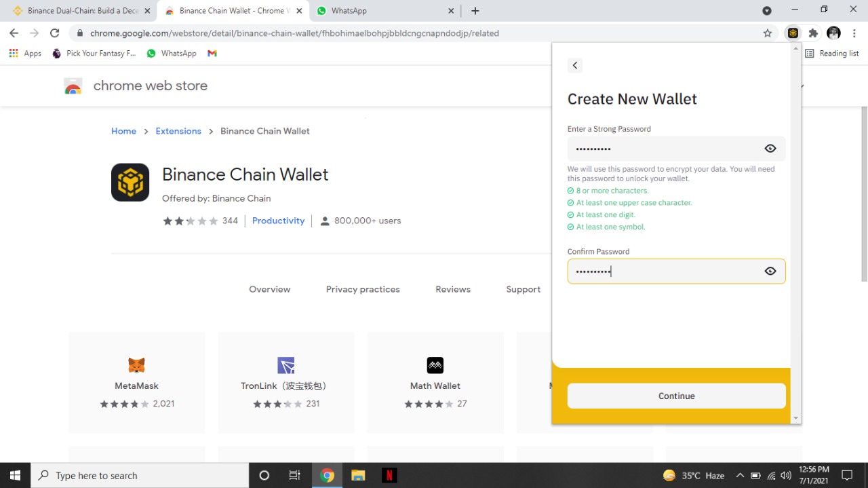Open the volume control icon
The height and width of the screenshot is (488, 868).
[786, 475]
